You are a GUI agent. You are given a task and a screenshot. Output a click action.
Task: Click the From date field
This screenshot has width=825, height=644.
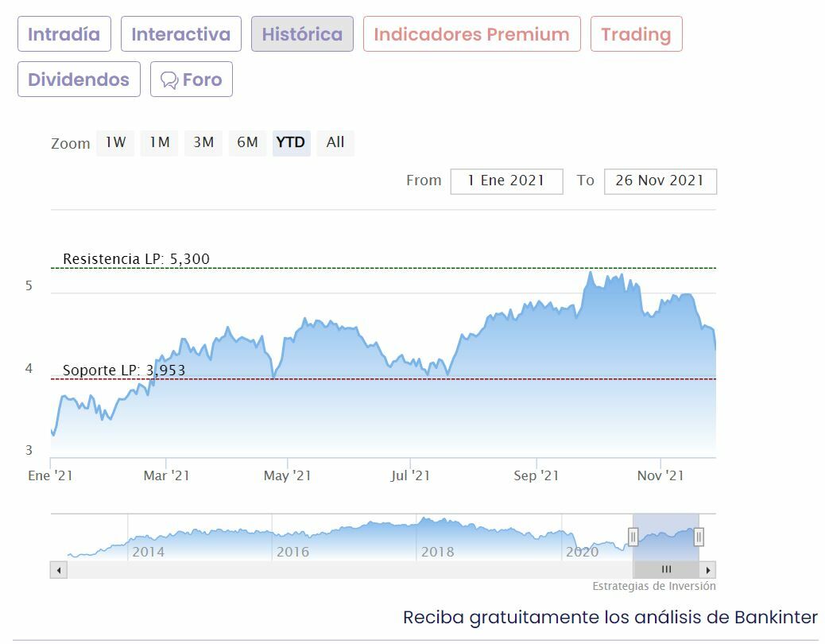(506, 181)
